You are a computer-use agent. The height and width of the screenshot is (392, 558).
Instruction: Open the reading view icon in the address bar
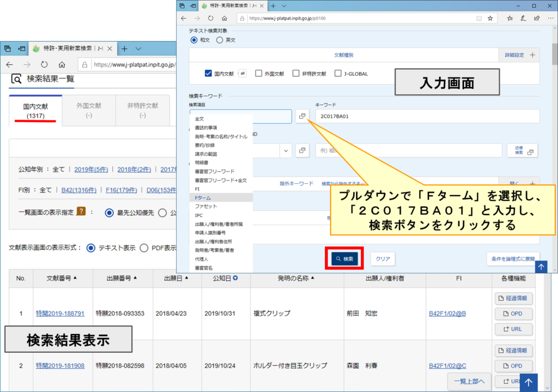[x=478, y=18]
